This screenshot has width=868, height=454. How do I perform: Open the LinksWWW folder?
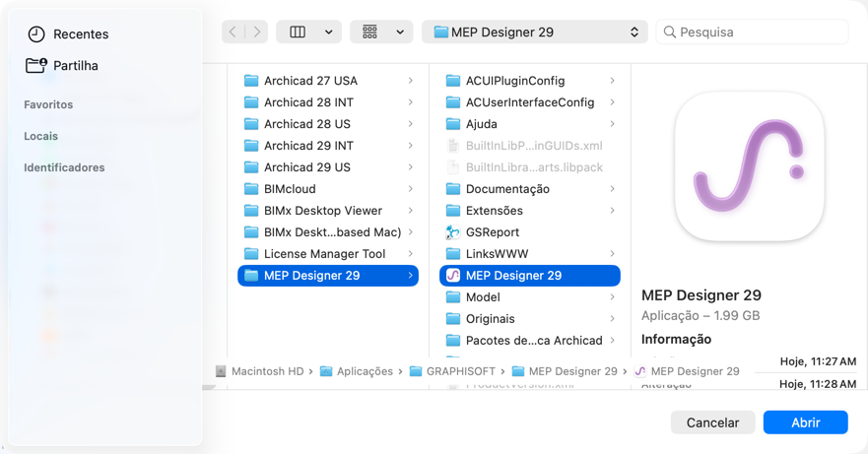click(x=530, y=253)
